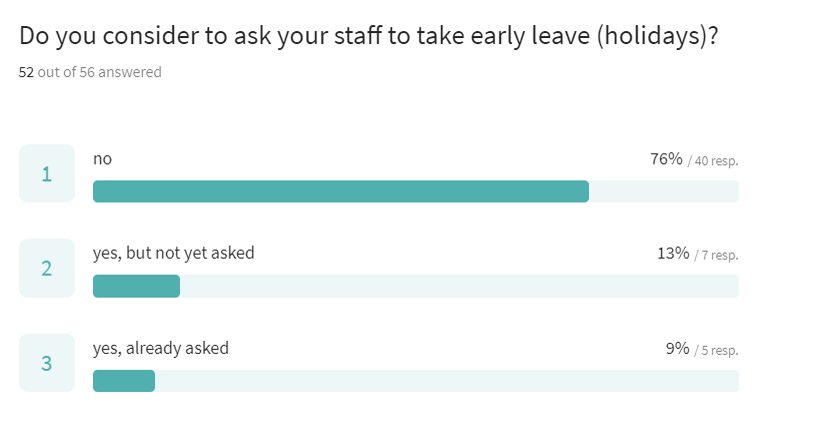The image size is (820, 437).
Task: Click filled bar for "yes, already asked"
Action: click(x=124, y=381)
